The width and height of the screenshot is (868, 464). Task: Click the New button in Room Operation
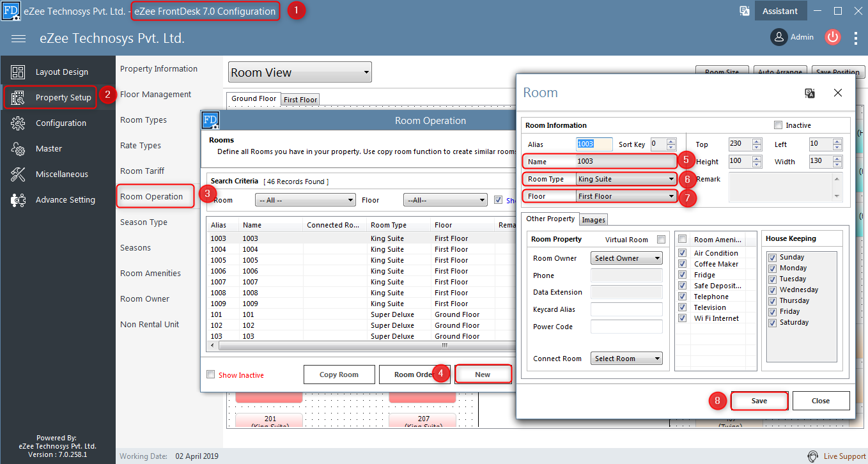point(483,375)
